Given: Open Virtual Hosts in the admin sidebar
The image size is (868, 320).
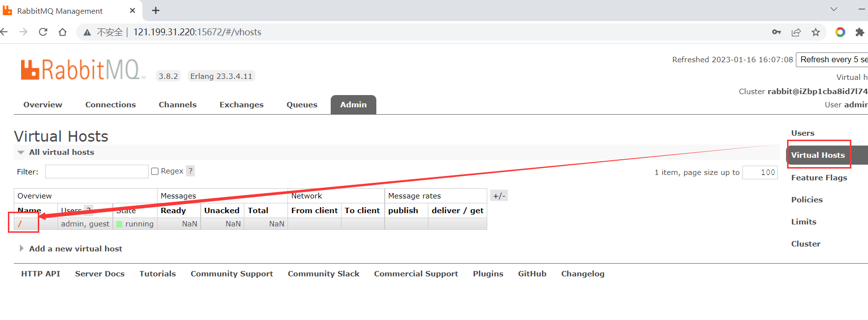Looking at the screenshot, I should point(818,155).
